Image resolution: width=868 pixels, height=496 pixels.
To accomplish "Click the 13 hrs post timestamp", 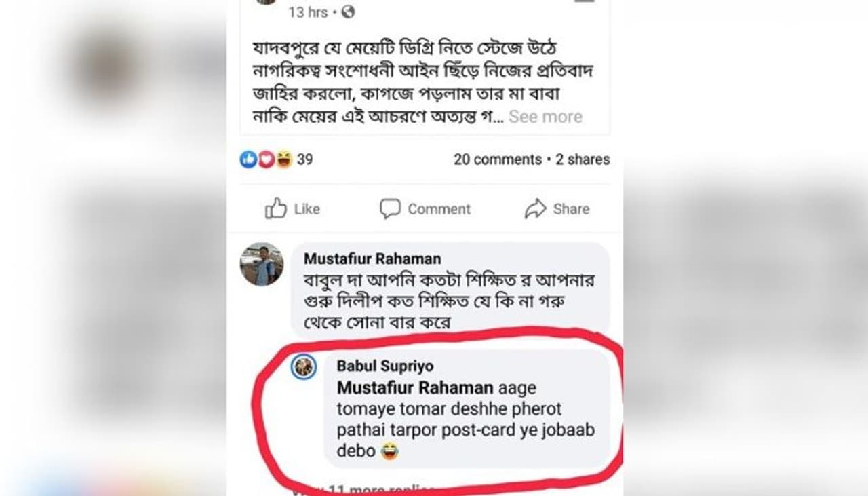I will 308,12.
